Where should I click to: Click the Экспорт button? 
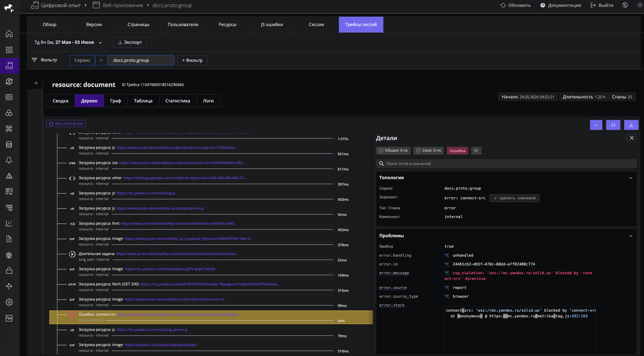point(130,42)
